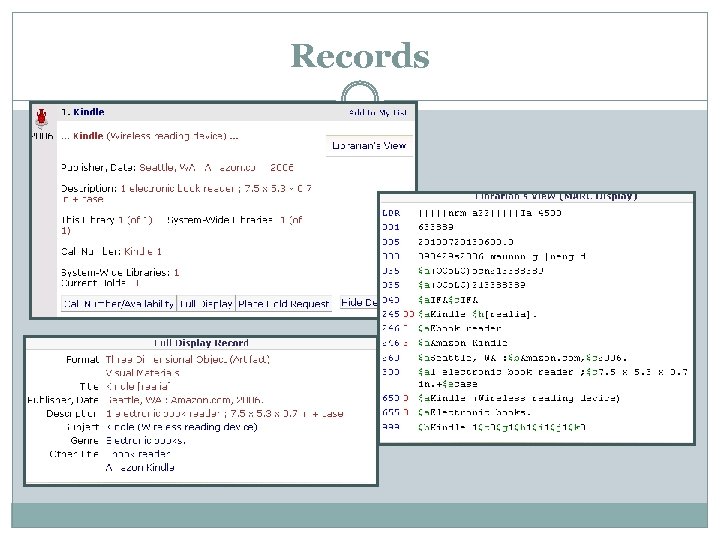Viewport: 720px width, 540px height.
Task: Click MARC 650 field Kindle wireless reading device
Action: (x=519, y=399)
